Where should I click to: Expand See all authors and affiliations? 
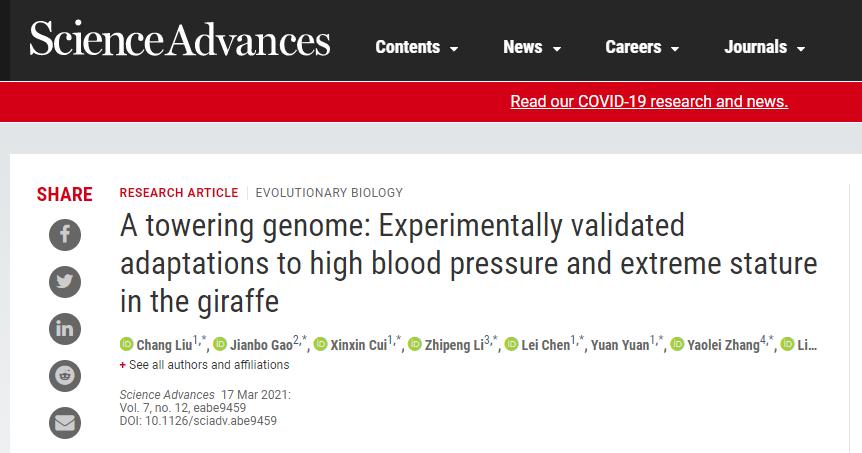pos(205,364)
